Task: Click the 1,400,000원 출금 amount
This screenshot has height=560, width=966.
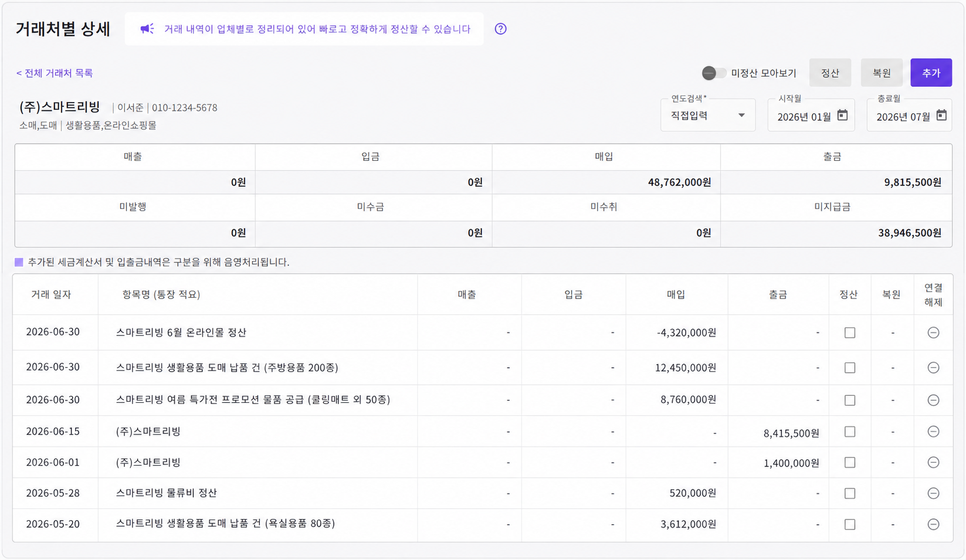Action: pos(791,463)
